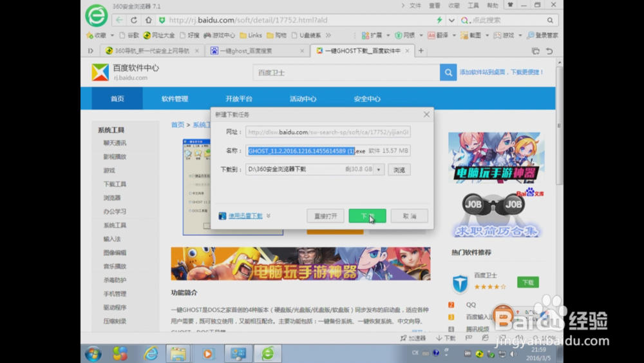Open the 收藏 favorites star button
Viewport: 644px width, 363px height.
pyautogui.click(x=96, y=35)
